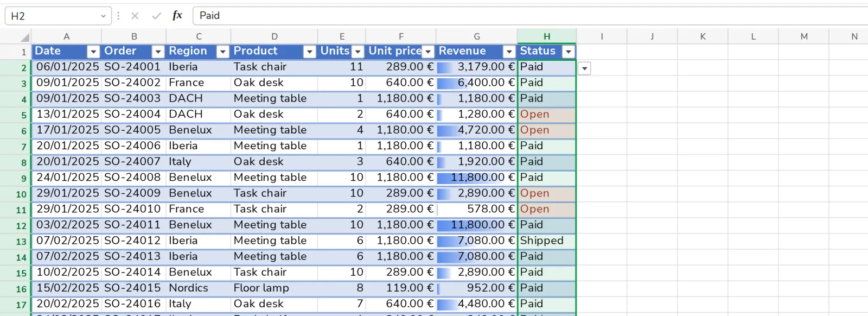This screenshot has width=868, height=316.
Task: Click the Cancel (X) formula bar icon
Action: pyautogui.click(x=135, y=16)
